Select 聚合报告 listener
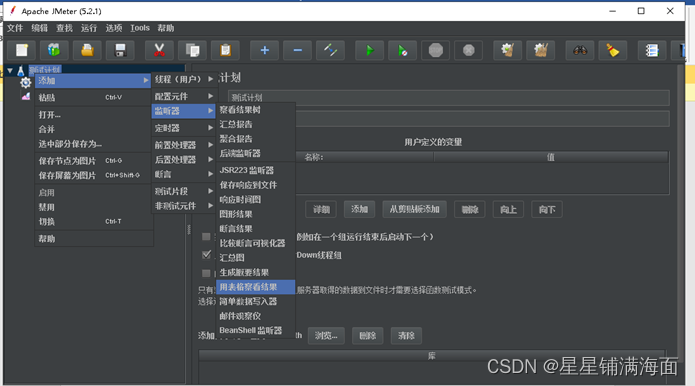The image size is (695, 386). click(256, 139)
